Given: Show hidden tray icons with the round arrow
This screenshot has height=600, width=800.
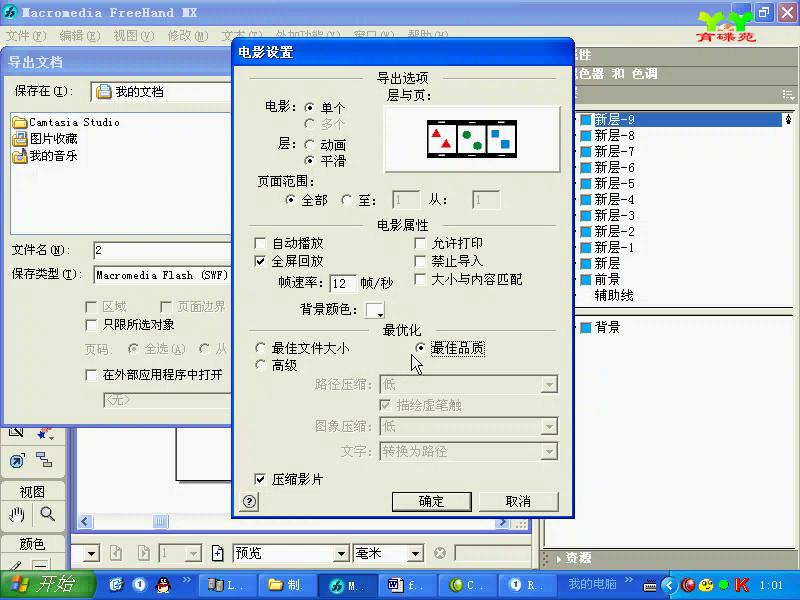Looking at the screenshot, I should pyautogui.click(x=669, y=585).
